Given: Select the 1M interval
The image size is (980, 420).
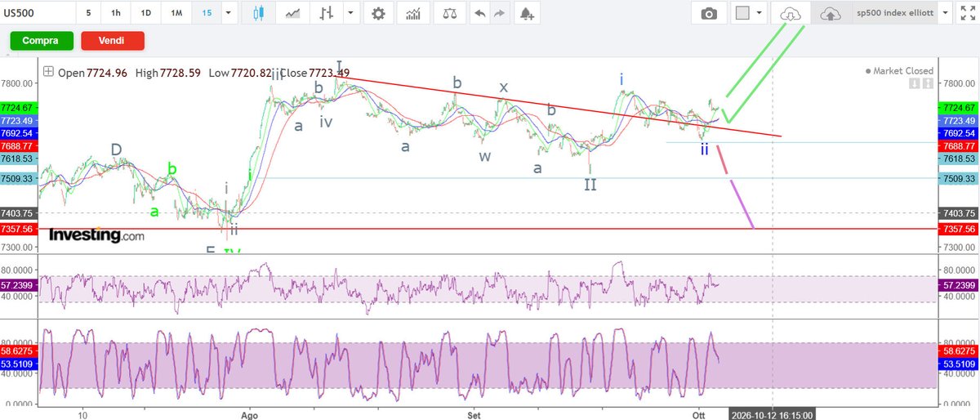Looking at the screenshot, I should click(x=176, y=14).
